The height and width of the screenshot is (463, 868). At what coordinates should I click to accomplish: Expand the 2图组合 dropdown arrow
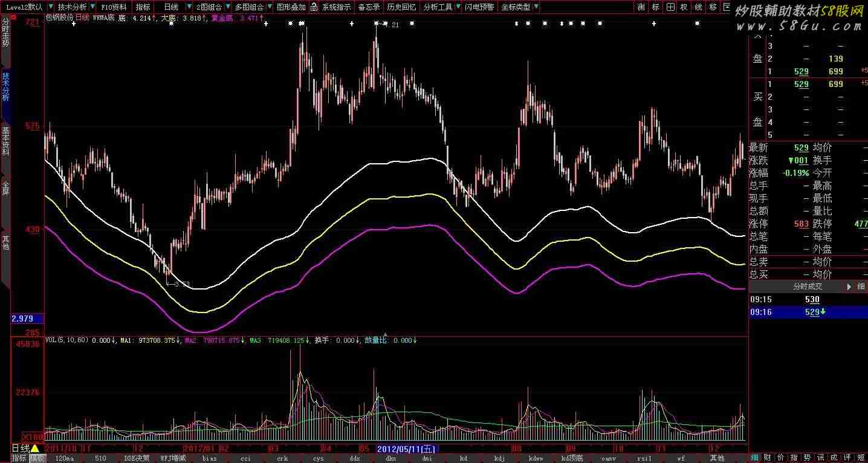point(227,7)
